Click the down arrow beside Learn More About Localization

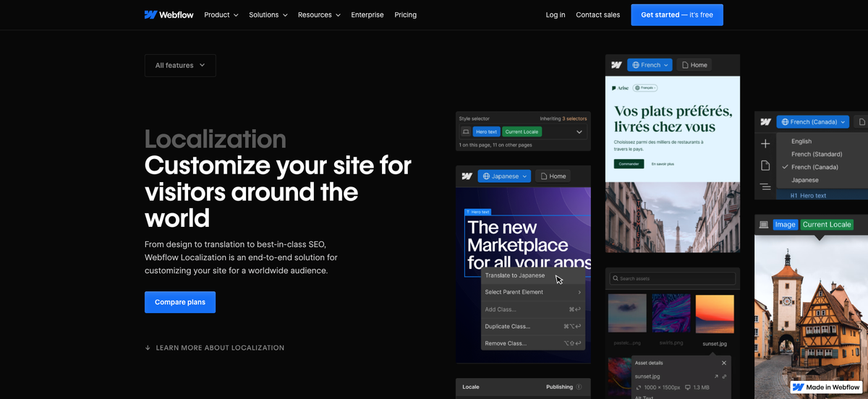click(148, 348)
